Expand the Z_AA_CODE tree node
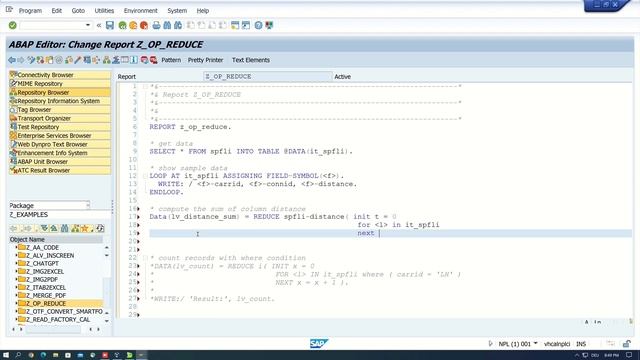640x360 pixels. point(16,247)
